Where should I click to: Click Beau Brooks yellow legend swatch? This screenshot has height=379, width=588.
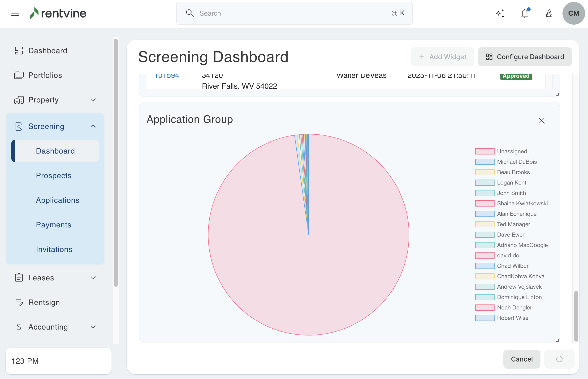coord(484,172)
